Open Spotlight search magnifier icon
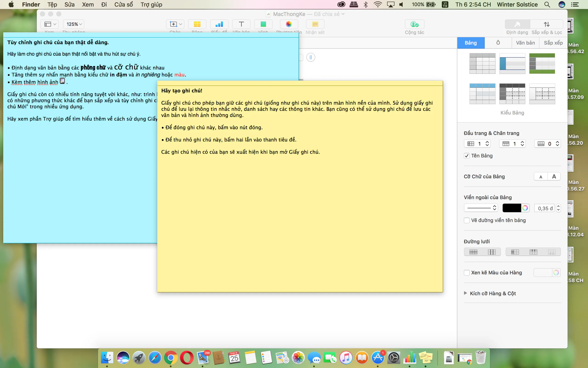588x368 pixels. 547,4
